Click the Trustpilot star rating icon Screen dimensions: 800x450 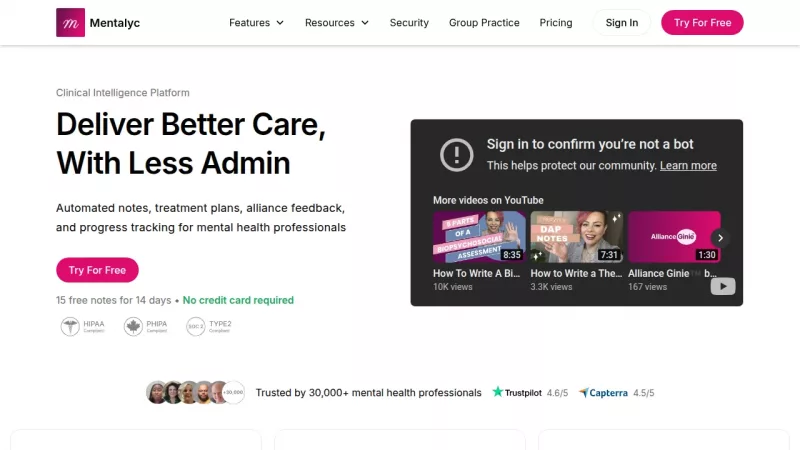498,393
